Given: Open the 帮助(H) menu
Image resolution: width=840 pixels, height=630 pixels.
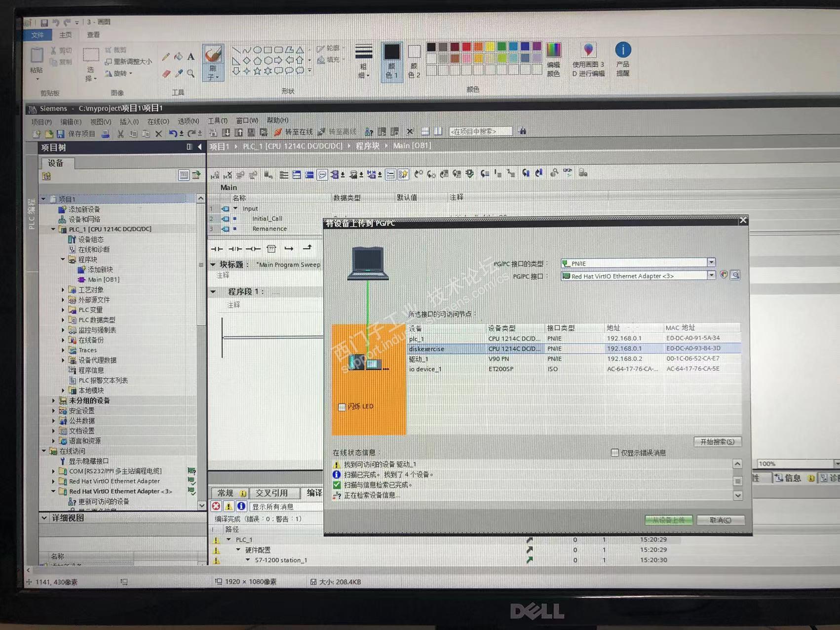Looking at the screenshot, I should (277, 120).
